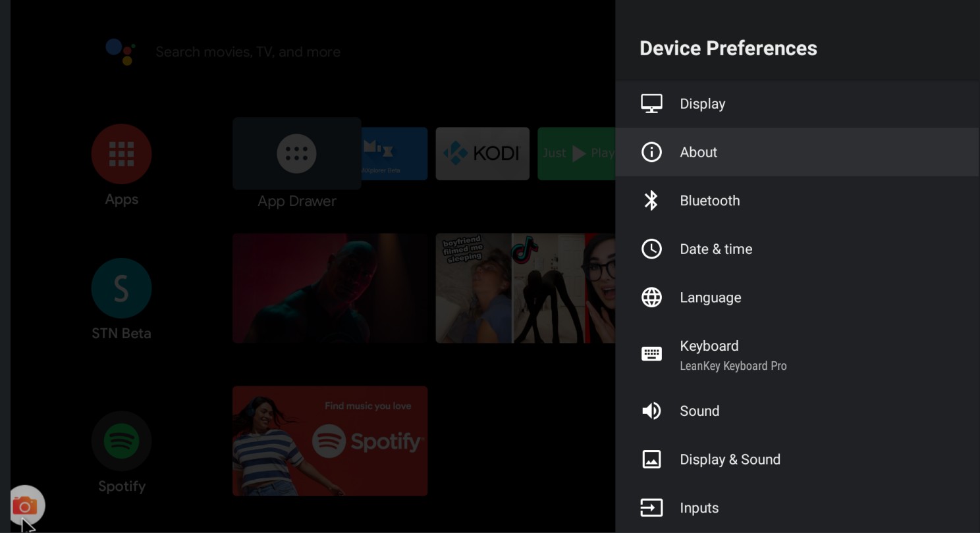Open the Display settings monitor icon

(651, 104)
